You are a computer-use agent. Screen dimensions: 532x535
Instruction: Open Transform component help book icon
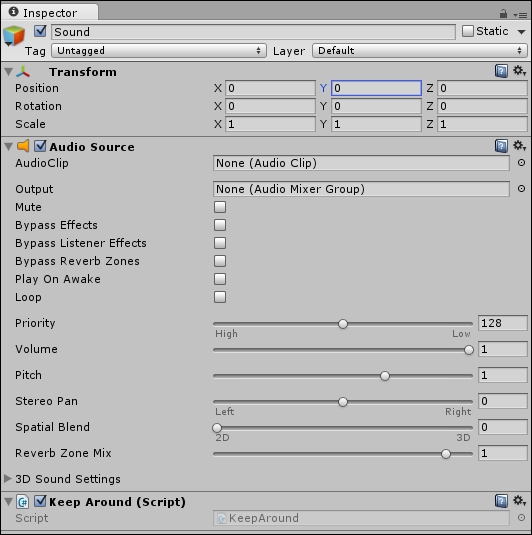[501, 71]
